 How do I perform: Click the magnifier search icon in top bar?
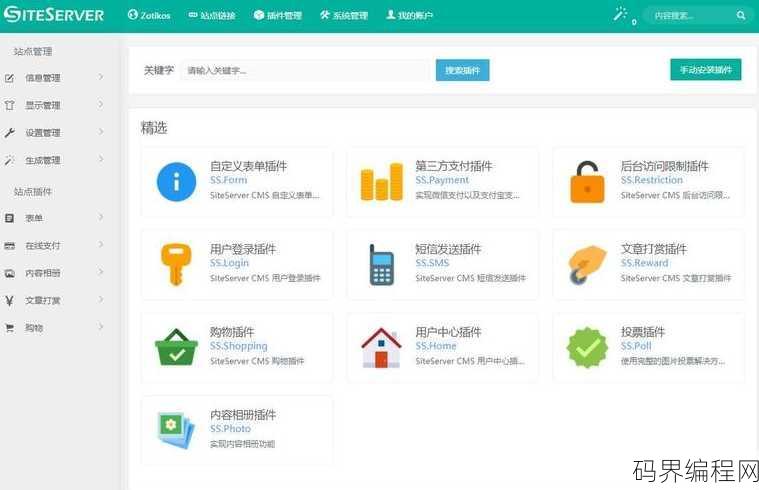[741, 15]
